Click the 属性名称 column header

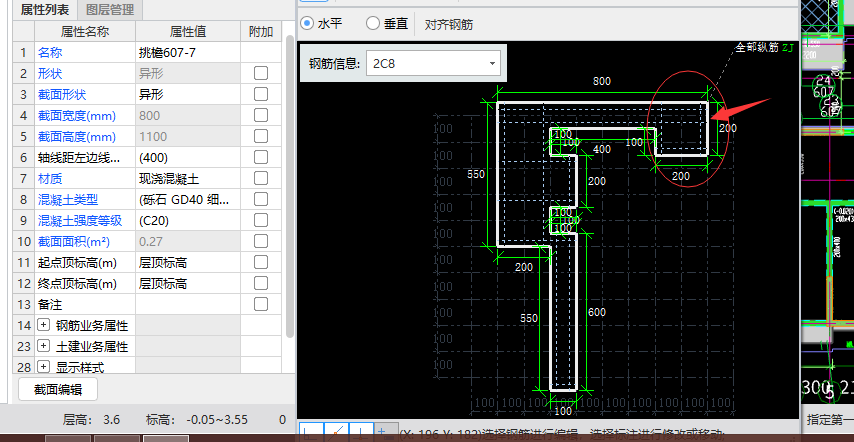click(x=85, y=32)
